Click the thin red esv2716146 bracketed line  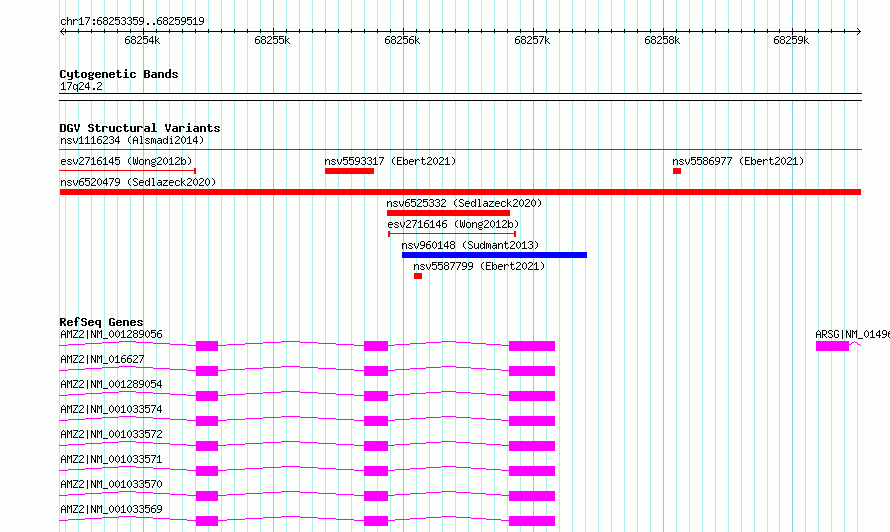pos(452,234)
